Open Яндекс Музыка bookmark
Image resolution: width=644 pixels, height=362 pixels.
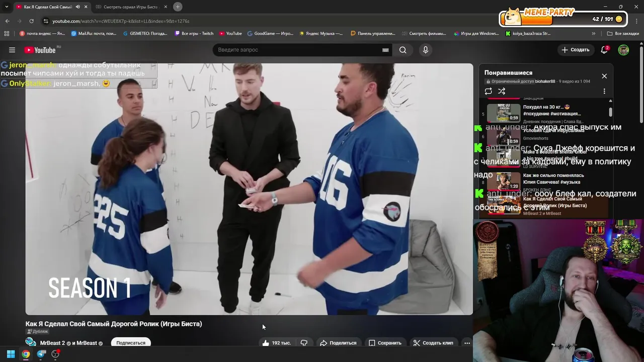pos(321,34)
